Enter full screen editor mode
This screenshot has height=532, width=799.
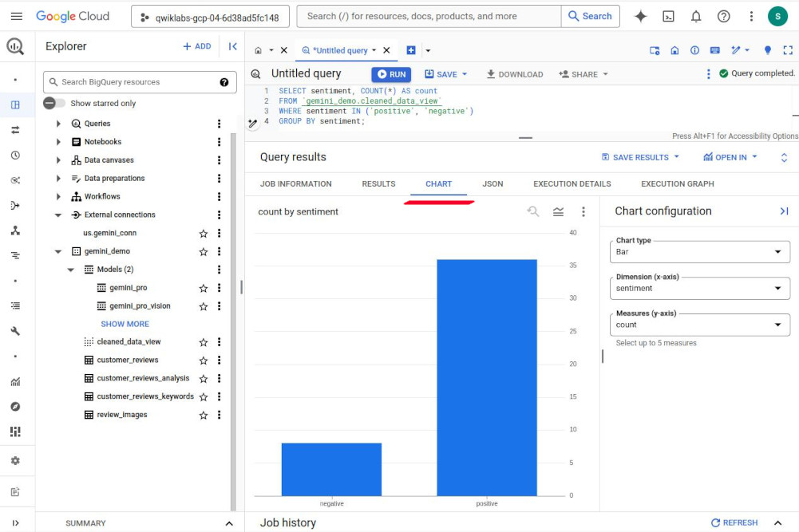tap(788, 50)
